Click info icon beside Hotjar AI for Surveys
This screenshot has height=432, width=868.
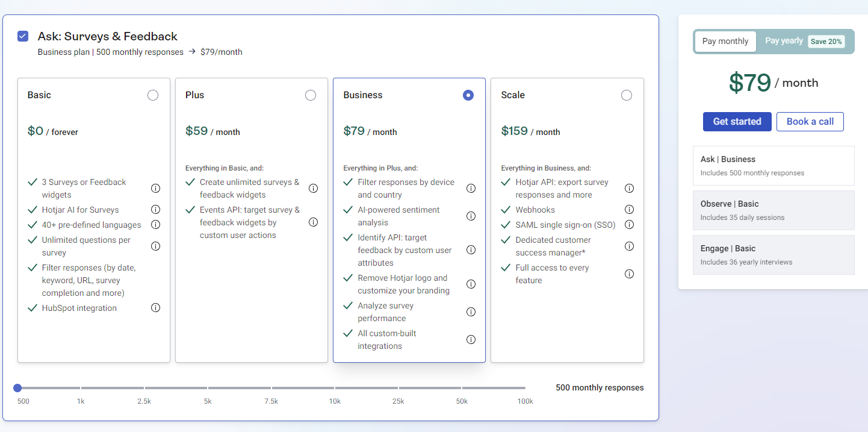pyautogui.click(x=155, y=210)
